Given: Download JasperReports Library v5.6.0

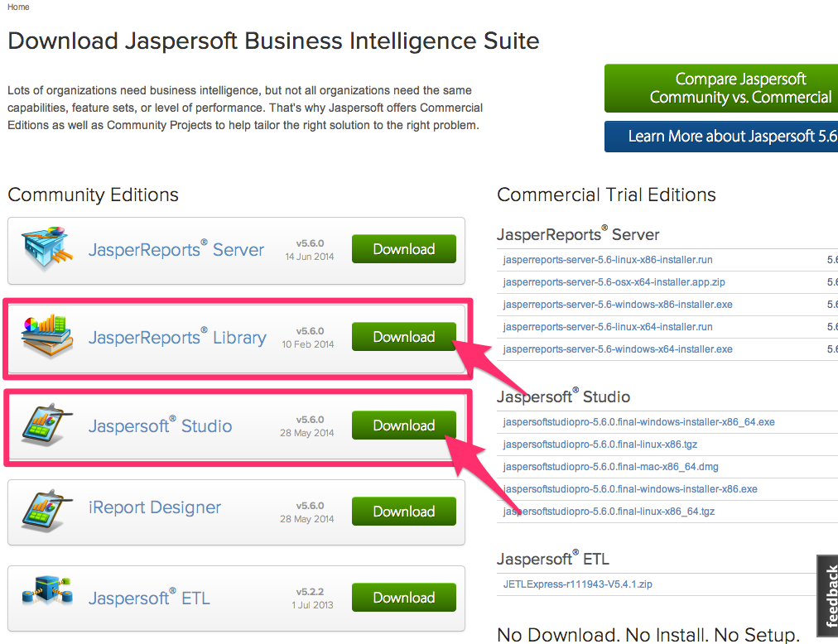Looking at the screenshot, I should pos(403,337).
